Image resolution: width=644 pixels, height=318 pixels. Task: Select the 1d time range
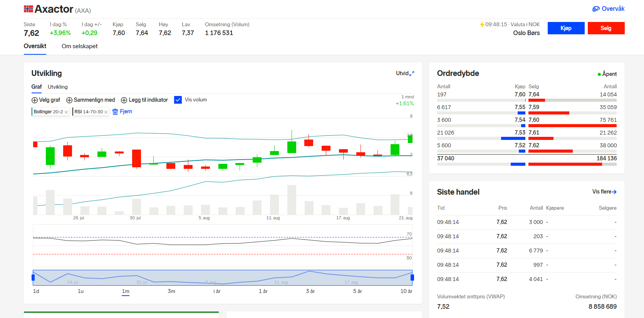36,291
